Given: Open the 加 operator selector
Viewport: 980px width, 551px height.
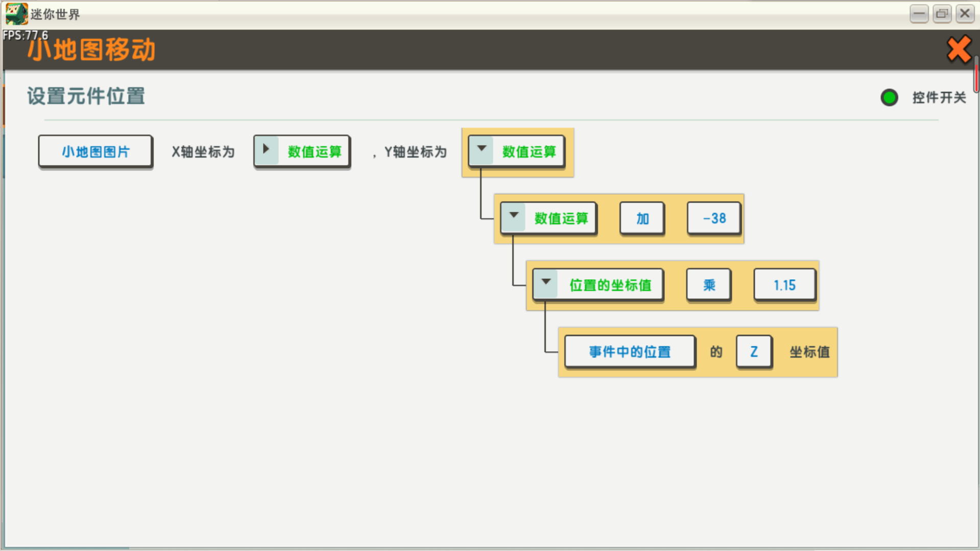Looking at the screenshot, I should tap(642, 219).
